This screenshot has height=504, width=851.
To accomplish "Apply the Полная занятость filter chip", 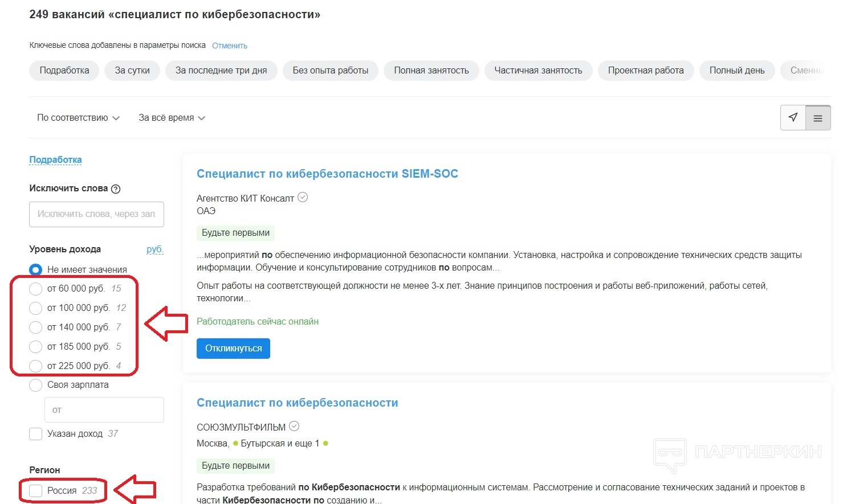I will pos(431,71).
